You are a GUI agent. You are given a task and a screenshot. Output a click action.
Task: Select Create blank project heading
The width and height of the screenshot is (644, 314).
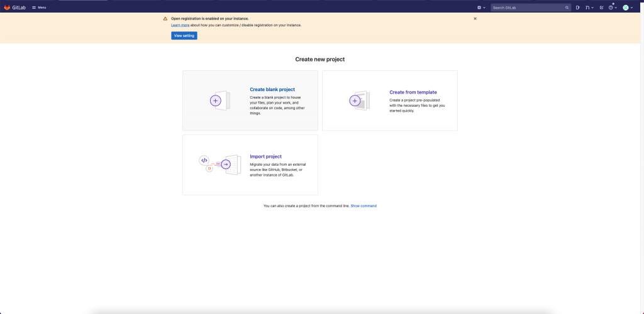pos(272,89)
